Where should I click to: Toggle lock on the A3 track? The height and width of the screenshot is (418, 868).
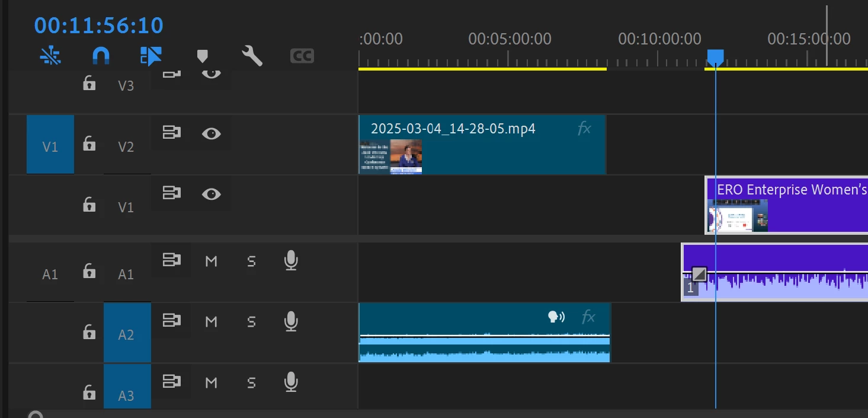click(x=89, y=392)
